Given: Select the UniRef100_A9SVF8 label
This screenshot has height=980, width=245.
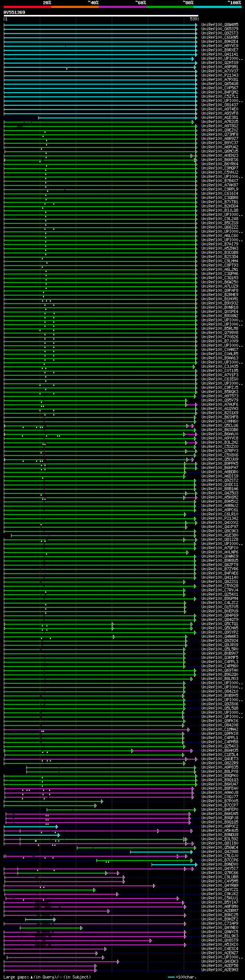Looking at the screenshot, I should pos(220,114).
